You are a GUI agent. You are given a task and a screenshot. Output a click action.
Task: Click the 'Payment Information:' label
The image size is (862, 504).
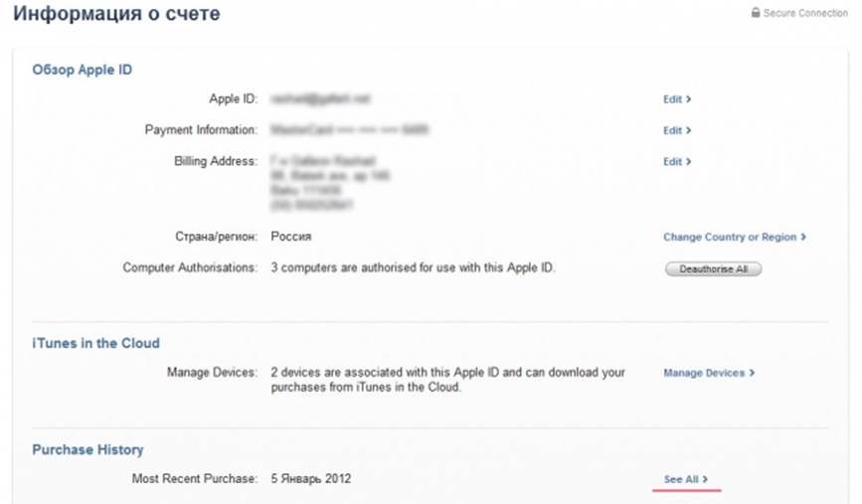[201, 129]
